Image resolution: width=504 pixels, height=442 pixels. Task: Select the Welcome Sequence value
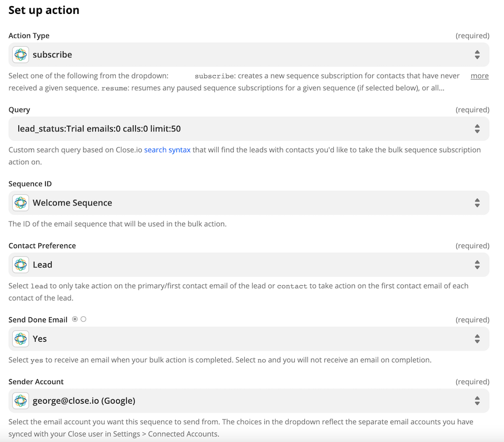(72, 203)
